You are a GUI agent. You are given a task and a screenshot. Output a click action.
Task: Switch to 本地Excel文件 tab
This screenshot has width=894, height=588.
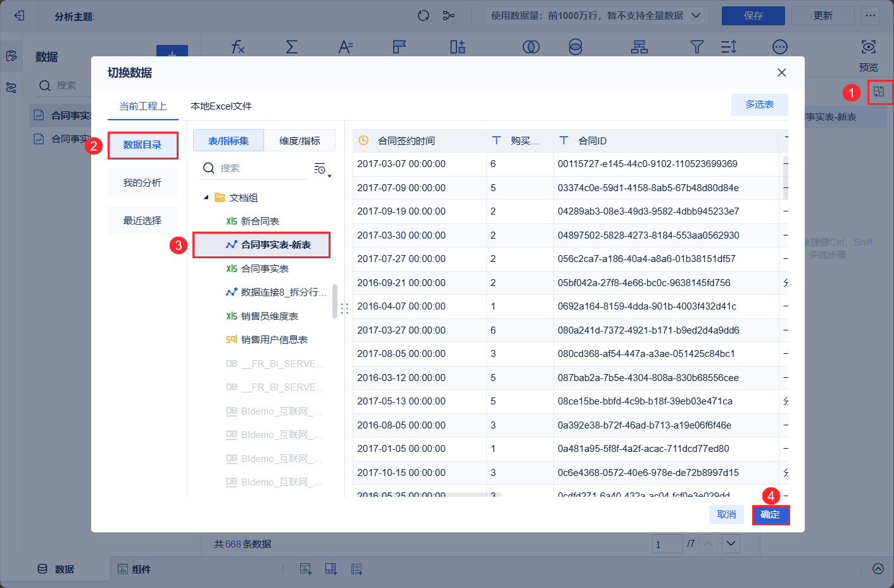point(221,106)
